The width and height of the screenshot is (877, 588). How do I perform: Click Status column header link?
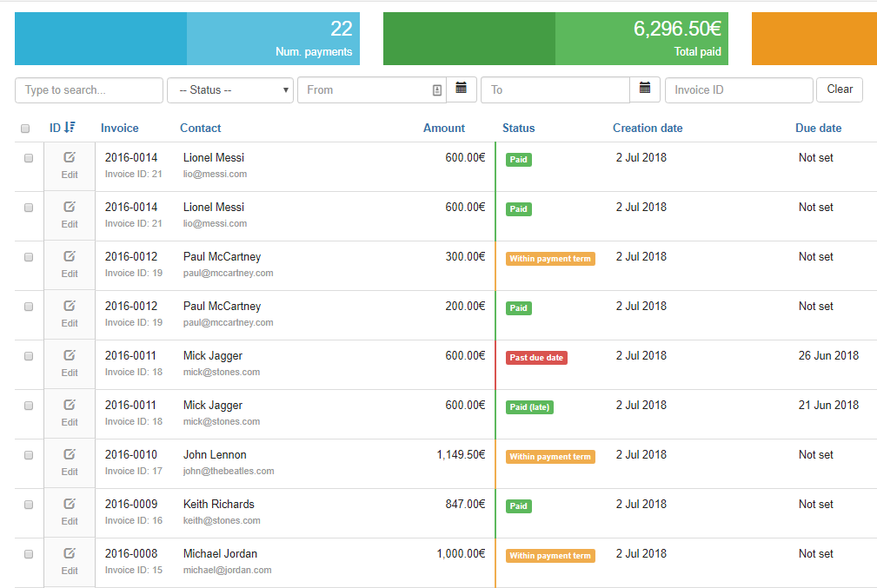[518, 128]
